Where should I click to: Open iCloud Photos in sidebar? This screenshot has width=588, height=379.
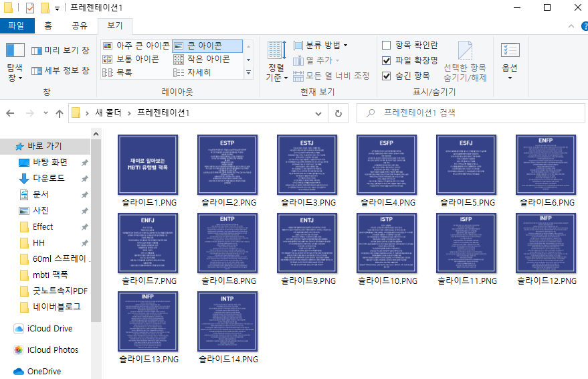click(52, 350)
